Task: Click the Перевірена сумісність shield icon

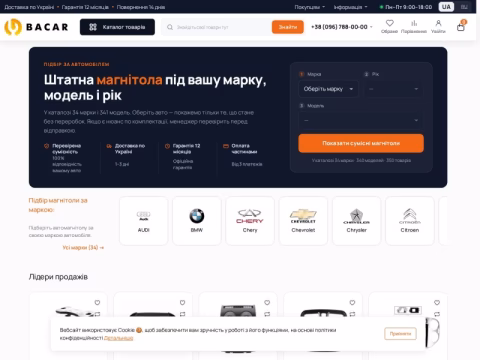Action: [47, 146]
